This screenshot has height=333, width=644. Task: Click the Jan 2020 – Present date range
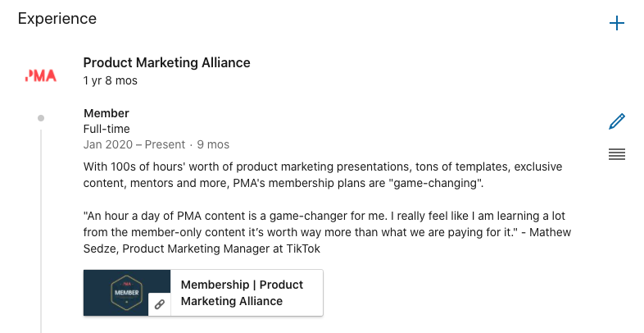(x=134, y=144)
